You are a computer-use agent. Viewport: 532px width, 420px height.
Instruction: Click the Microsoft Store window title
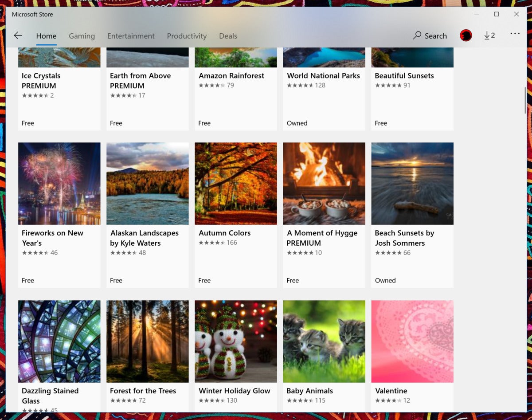(32, 14)
